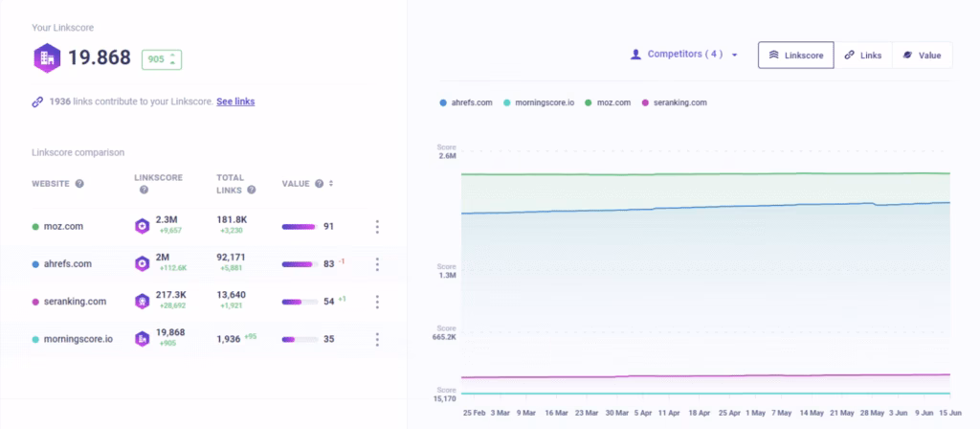Open the three-dot menu for moz.com
This screenshot has width=980, height=429.
(x=377, y=227)
